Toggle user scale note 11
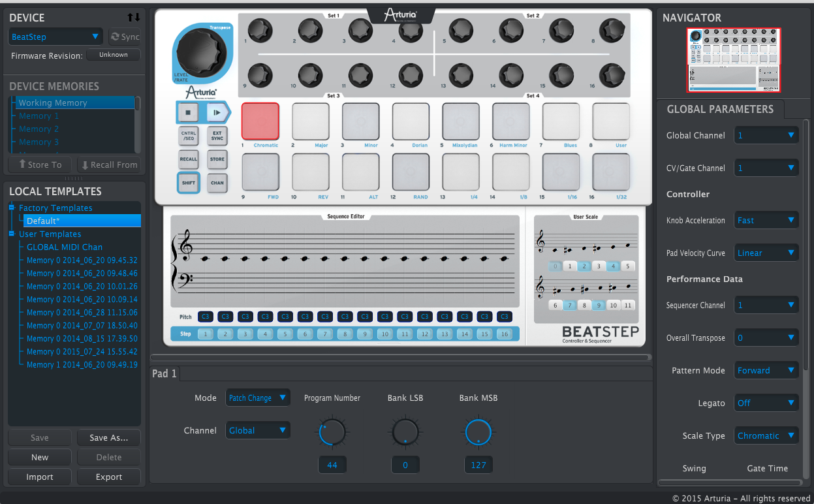Viewport: 814px width, 504px height. click(x=628, y=305)
